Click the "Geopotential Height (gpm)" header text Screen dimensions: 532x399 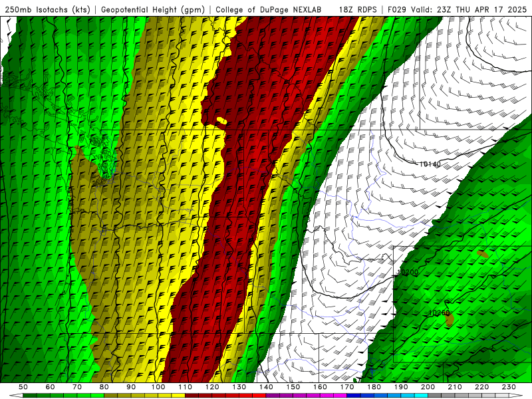click(153, 9)
